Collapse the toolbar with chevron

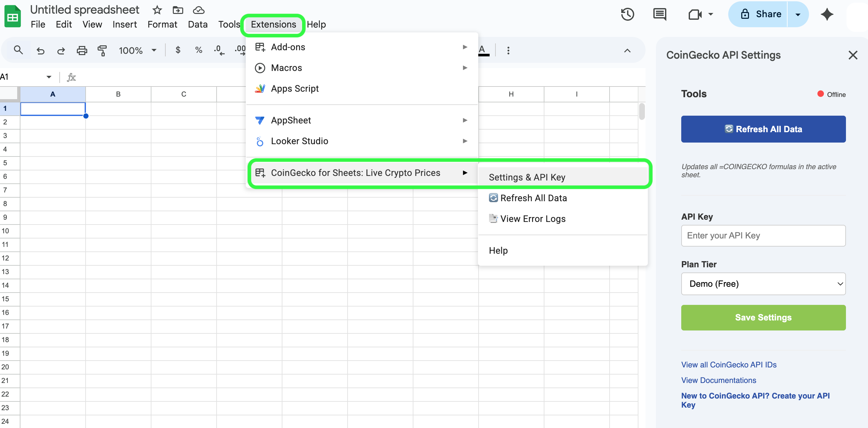pos(627,51)
